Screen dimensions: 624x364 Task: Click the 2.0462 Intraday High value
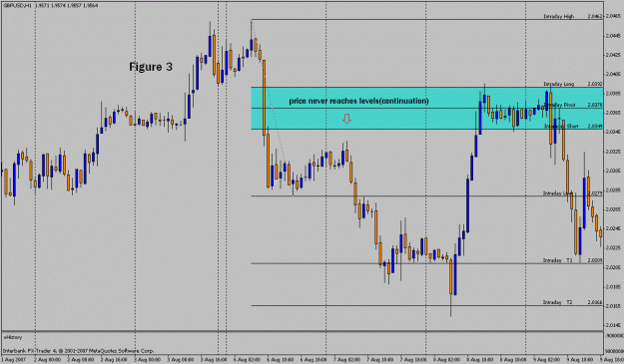pyautogui.click(x=595, y=16)
